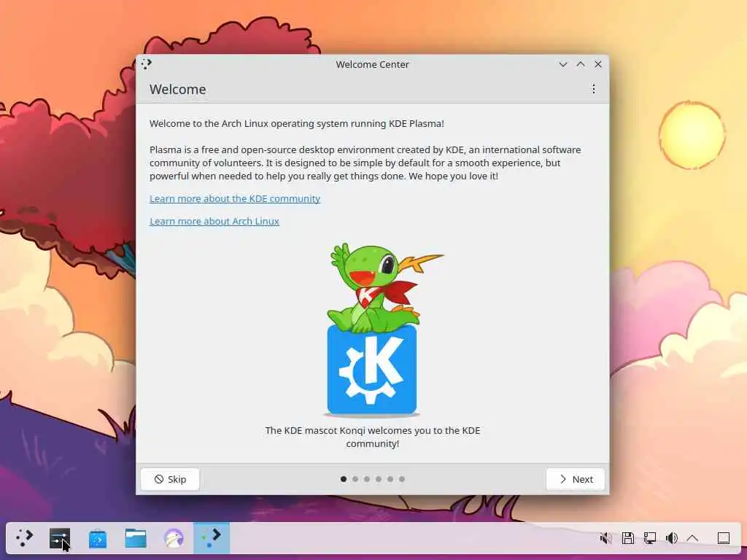The image size is (747, 560).
Task: Open the KDE application launcher in the taskbar
Action: point(24,538)
